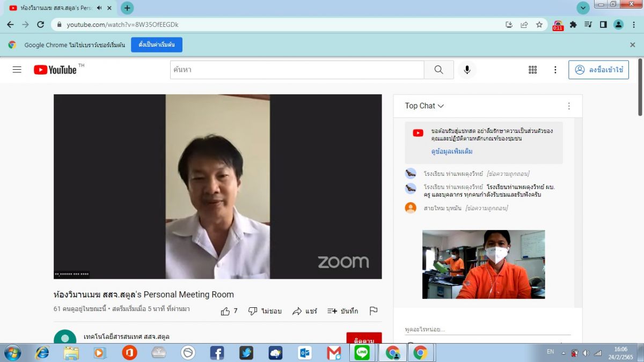Open YouTube settings three-dot menu
This screenshot has width=644, height=362.
coord(555,70)
